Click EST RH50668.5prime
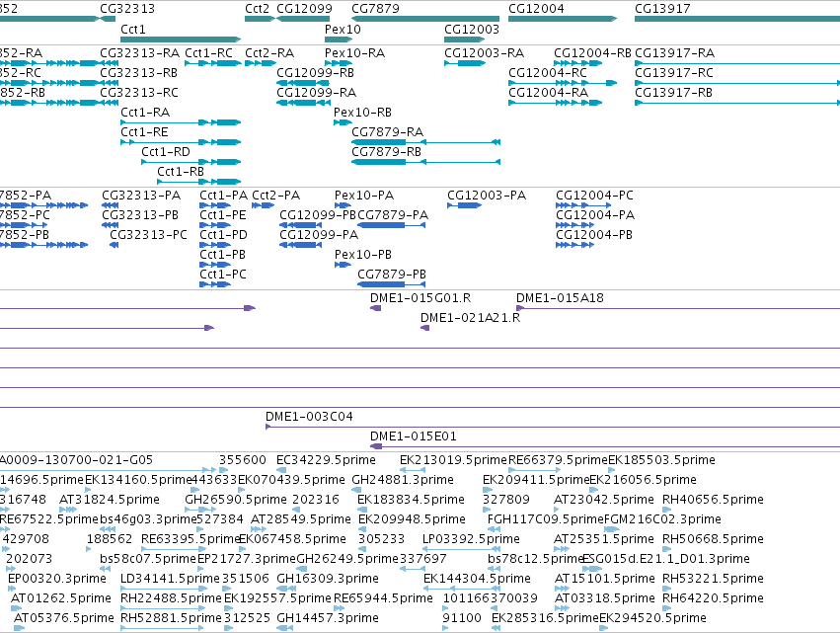Viewport: 840px width, 633px height. (713, 540)
